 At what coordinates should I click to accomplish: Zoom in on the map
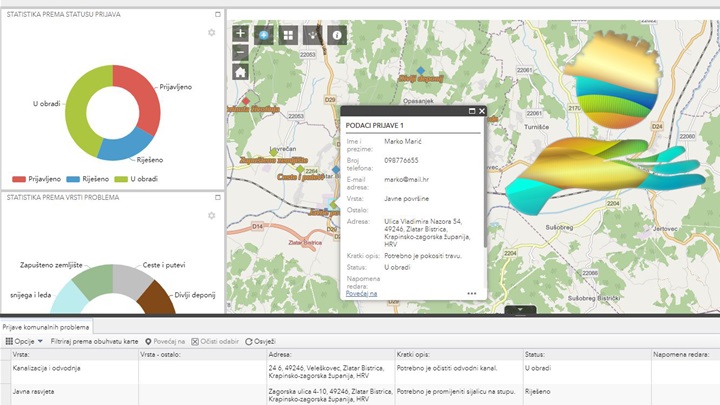tap(240, 33)
